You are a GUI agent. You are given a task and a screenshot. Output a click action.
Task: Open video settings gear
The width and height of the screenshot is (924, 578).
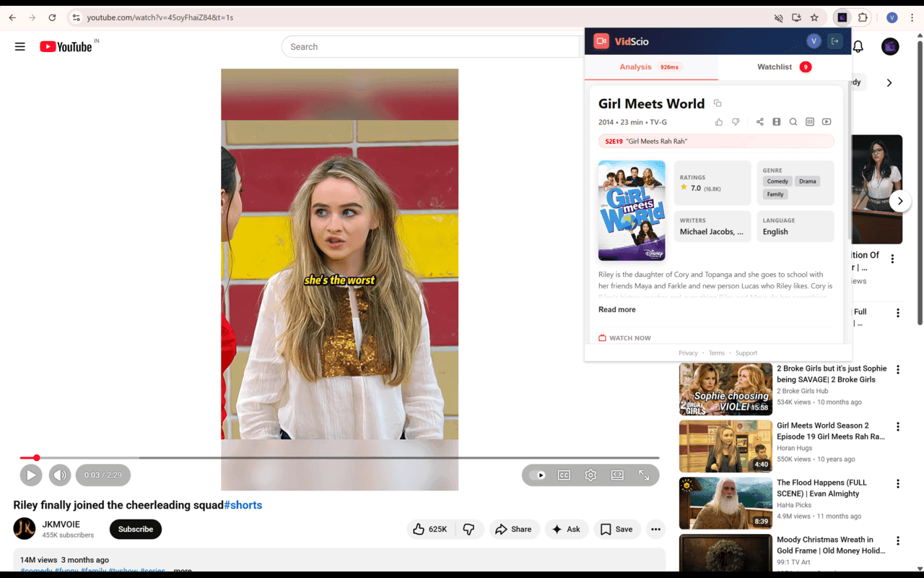[590, 475]
